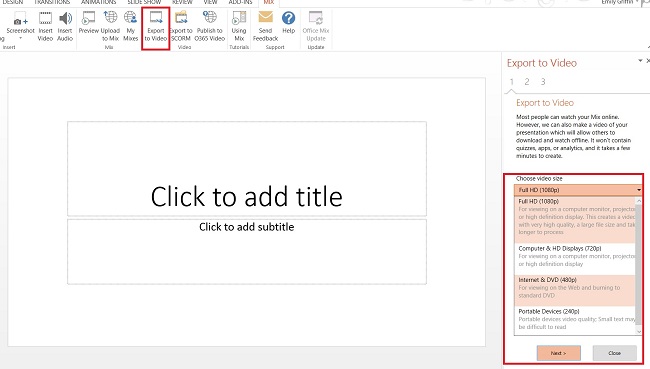Click the Next button in the Export pane
Screen dimensions: 650x369
(x=559, y=353)
